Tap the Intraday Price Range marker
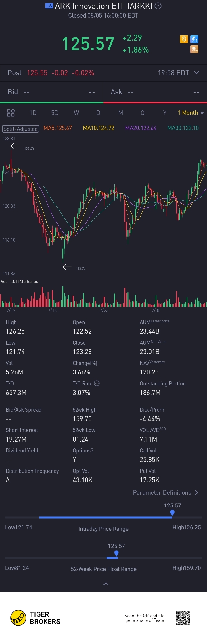 click(172, 513)
